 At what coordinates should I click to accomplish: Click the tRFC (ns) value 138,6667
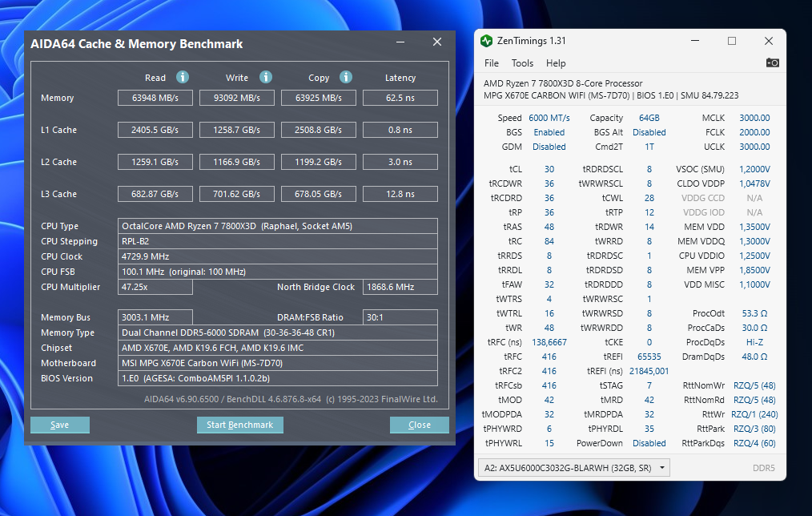[x=549, y=342]
